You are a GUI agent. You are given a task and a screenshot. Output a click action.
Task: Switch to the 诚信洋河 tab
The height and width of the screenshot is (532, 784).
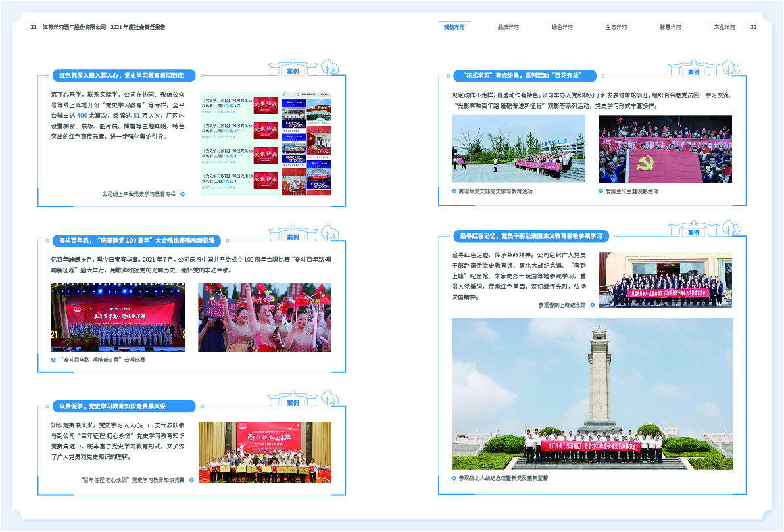(x=454, y=27)
